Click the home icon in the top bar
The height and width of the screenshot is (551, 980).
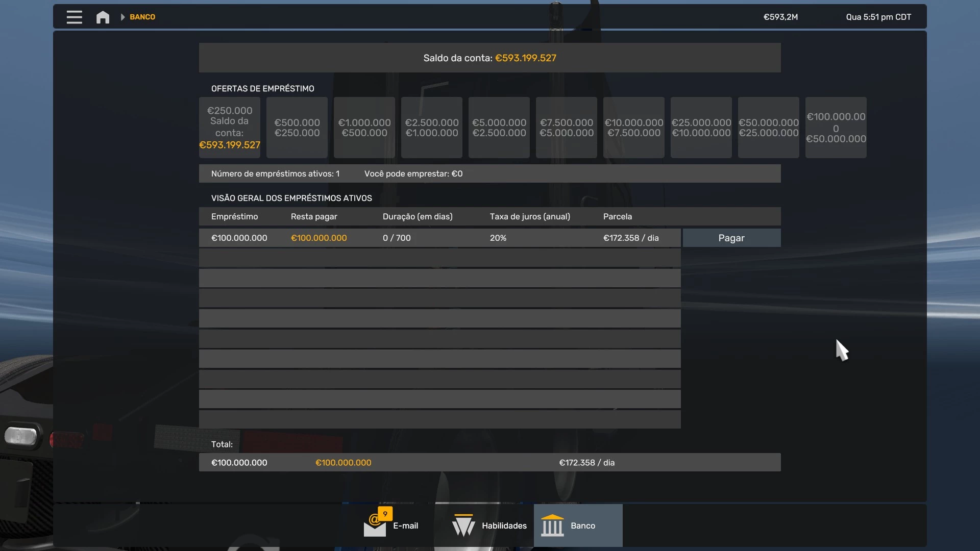click(102, 17)
